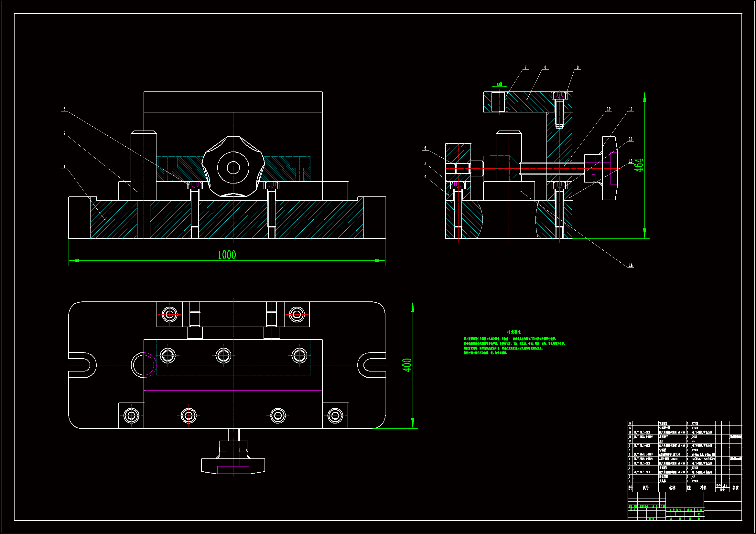
Task: Click the 代号 column header in title block
Action: pos(645,487)
